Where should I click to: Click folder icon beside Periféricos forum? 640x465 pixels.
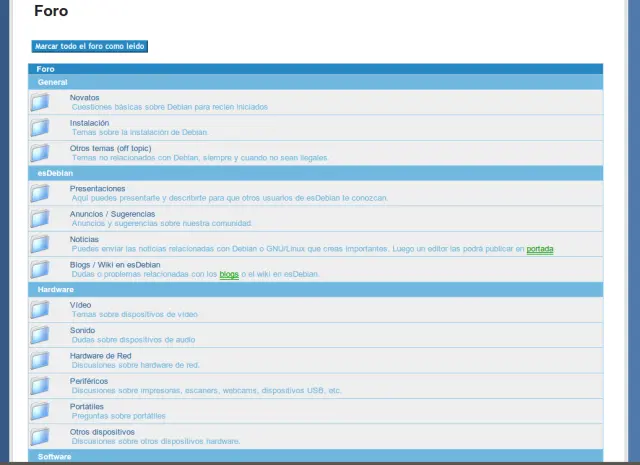[x=40, y=385]
